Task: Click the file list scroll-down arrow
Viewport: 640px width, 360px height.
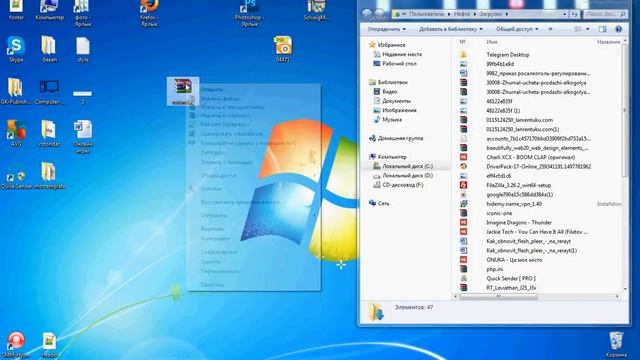Action: tap(625, 289)
